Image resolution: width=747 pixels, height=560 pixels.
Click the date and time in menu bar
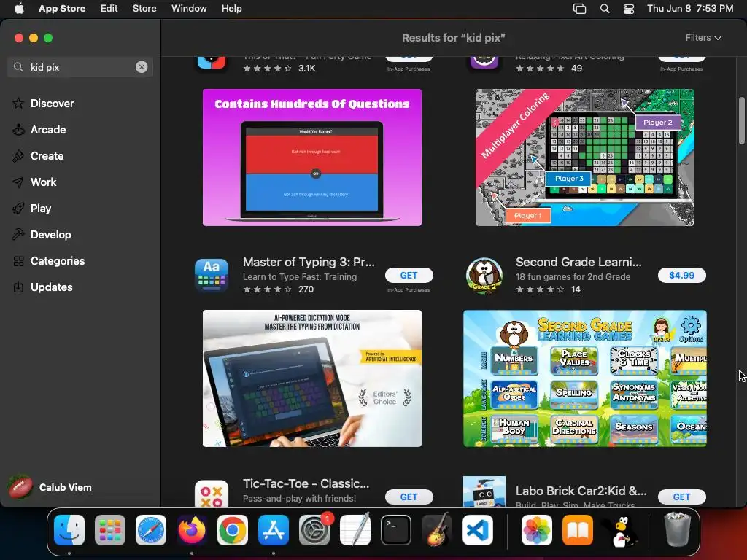click(690, 9)
